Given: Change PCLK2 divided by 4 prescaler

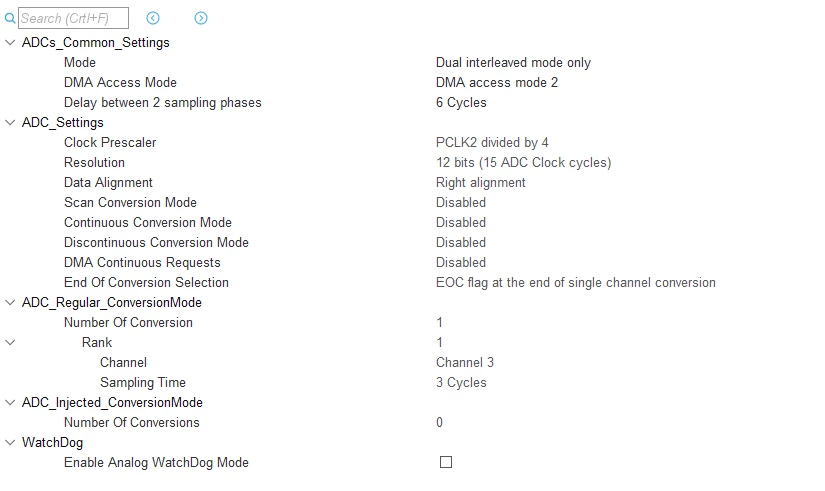Looking at the screenshot, I should tap(492, 143).
